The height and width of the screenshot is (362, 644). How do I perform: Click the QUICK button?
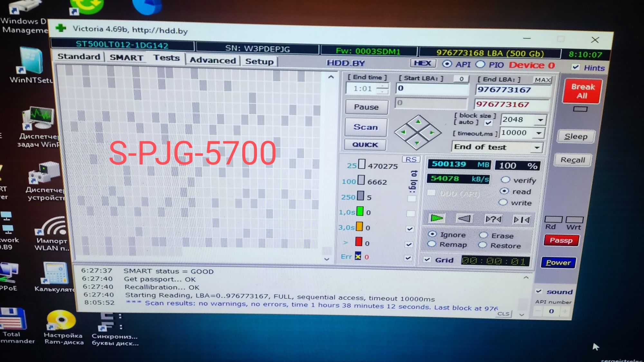coord(365,144)
